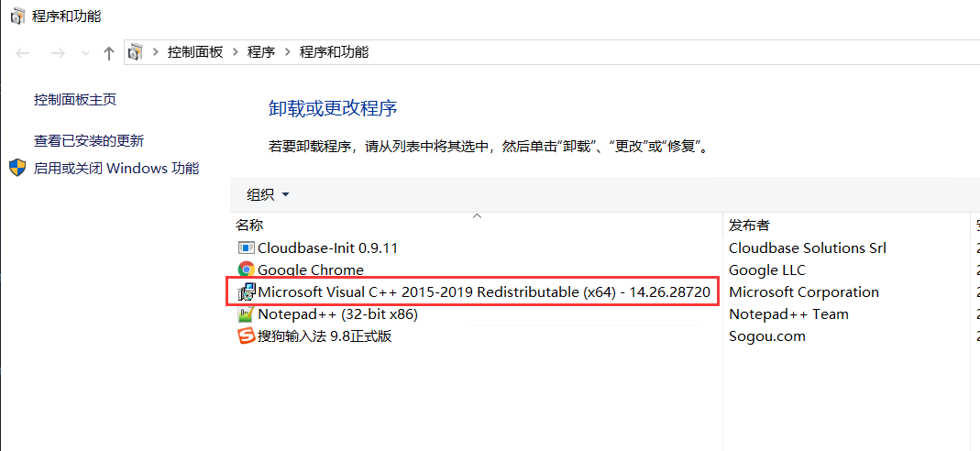Go up one level with Up arrow

pyautogui.click(x=109, y=53)
